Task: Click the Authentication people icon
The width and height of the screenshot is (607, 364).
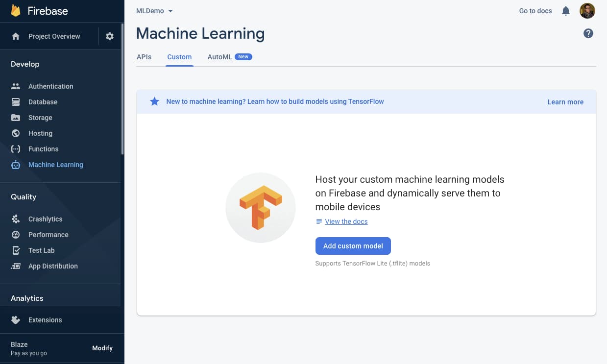Action: click(16, 86)
